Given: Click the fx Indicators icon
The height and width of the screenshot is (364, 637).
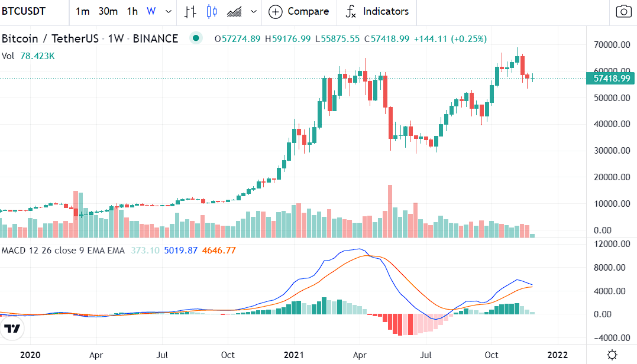Looking at the screenshot, I should click(x=351, y=11).
